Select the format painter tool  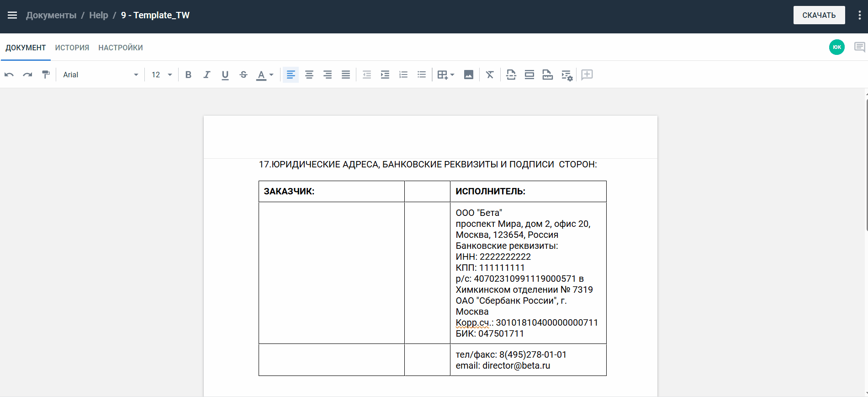46,75
